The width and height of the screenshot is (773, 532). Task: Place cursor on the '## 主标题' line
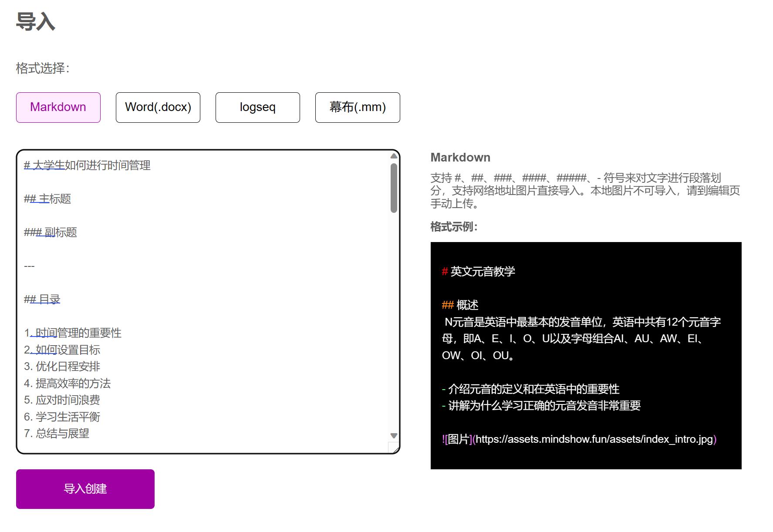(x=48, y=199)
